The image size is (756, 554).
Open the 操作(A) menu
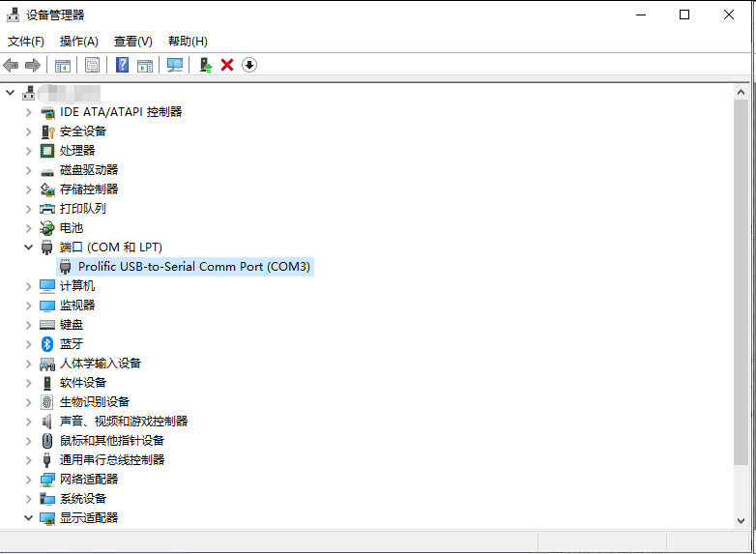coord(78,42)
